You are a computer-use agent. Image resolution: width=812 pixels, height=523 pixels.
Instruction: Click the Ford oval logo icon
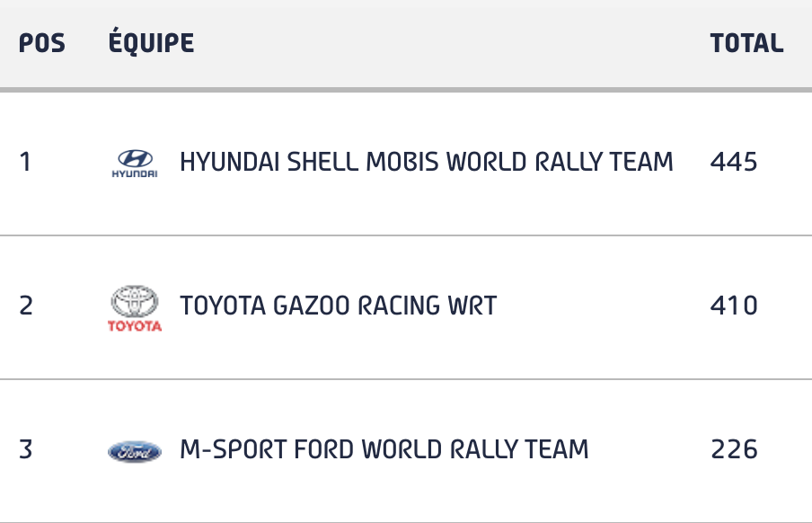pyautogui.click(x=135, y=451)
